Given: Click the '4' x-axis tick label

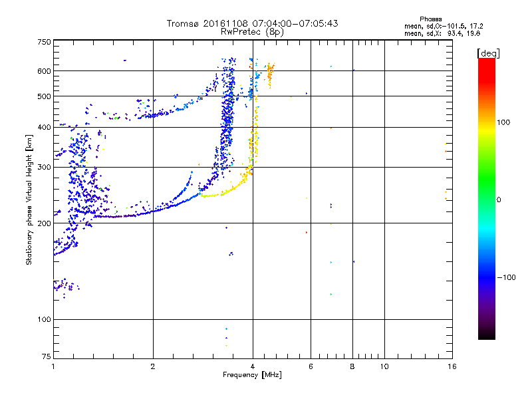Looking at the screenshot, I should click(253, 366).
